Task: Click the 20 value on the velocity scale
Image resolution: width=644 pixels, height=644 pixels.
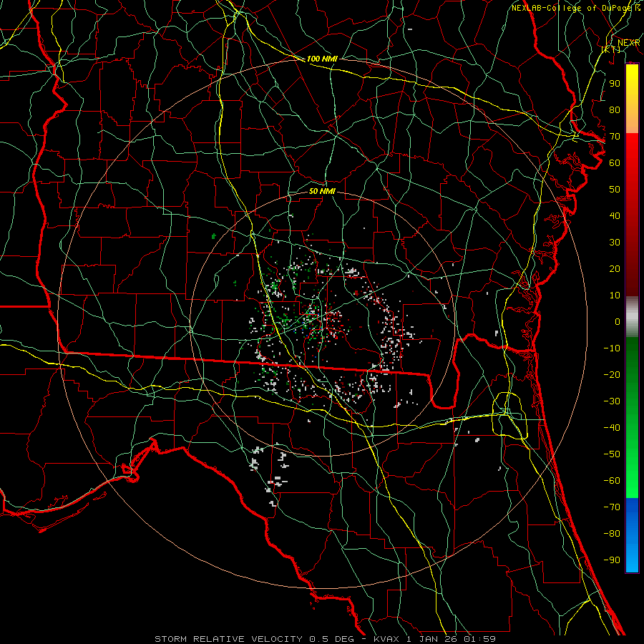Action: 615,268
